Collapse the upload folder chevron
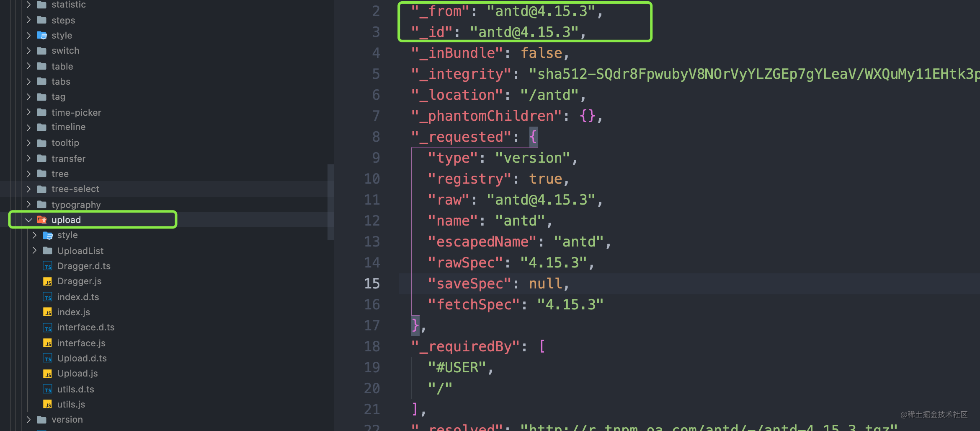This screenshot has width=980, height=431. (x=28, y=220)
